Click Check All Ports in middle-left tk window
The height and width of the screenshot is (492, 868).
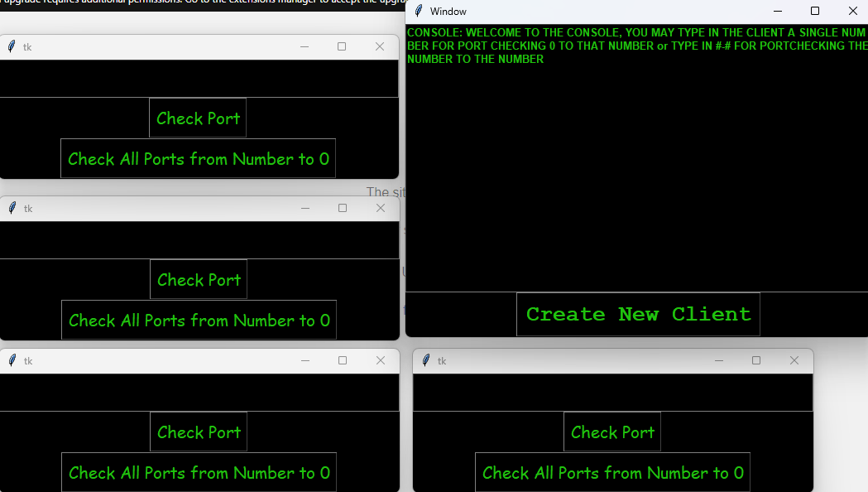pos(199,320)
